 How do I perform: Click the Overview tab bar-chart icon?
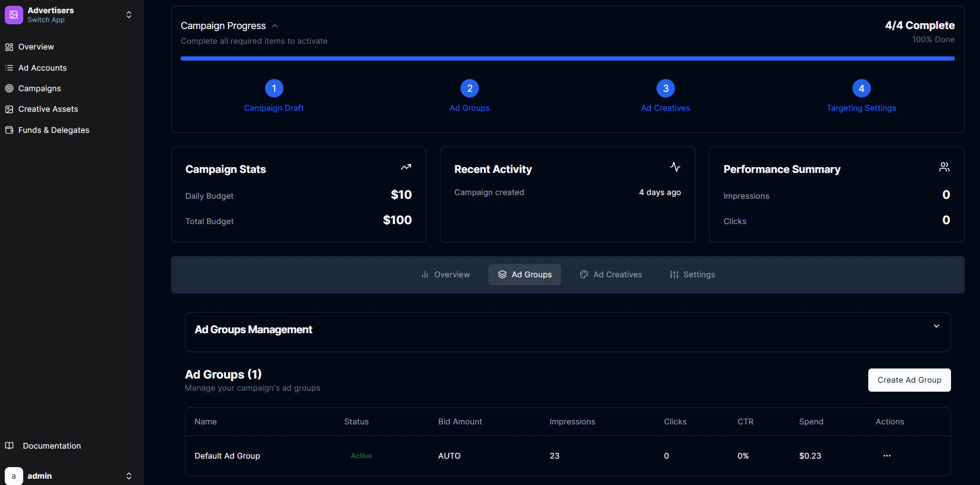click(425, 275)
